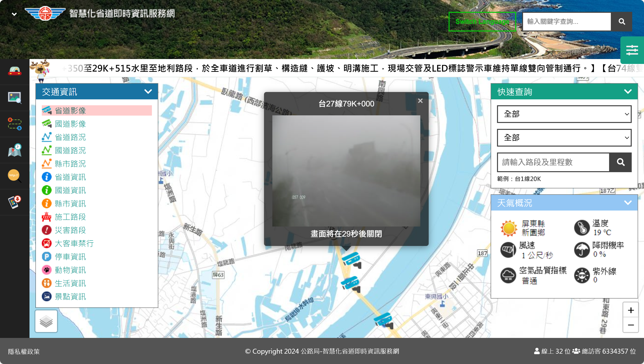The height and width of the screenshot is (364, 644).
Task: Select 停車資訊 from the traffic menu
Action: 70,257
